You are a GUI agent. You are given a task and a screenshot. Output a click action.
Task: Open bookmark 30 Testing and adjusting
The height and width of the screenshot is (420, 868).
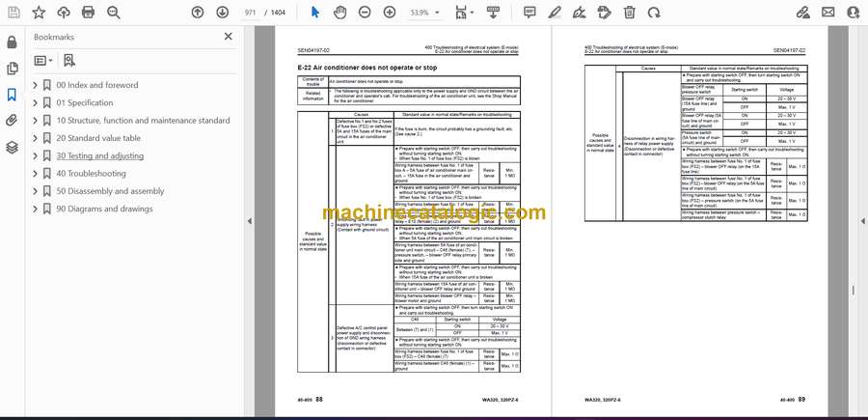point(99,155)
